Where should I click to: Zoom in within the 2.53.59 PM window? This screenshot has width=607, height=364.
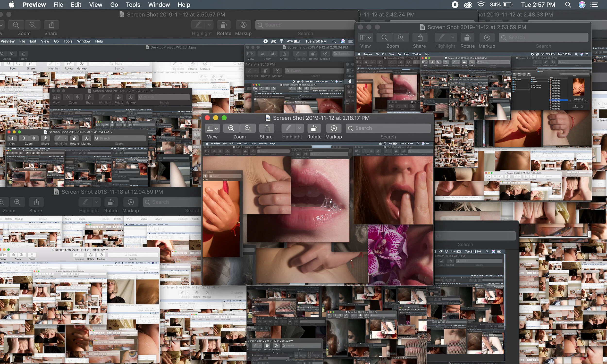click(401, 38)
